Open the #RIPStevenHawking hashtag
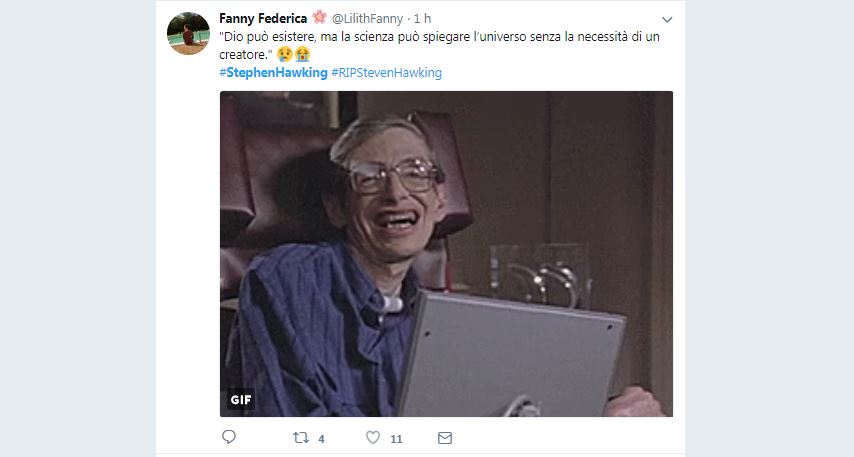The image size is (854, 457). (387, 72)
